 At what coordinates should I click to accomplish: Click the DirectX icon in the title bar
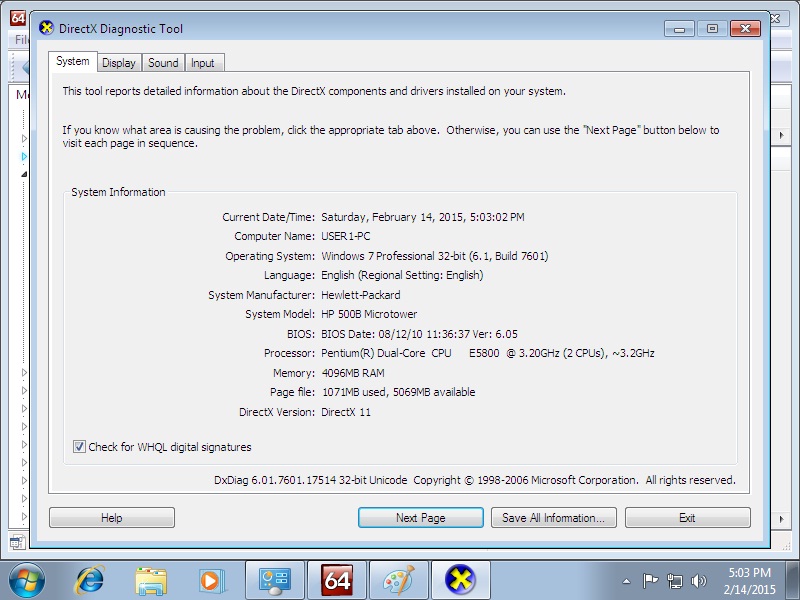46,29
